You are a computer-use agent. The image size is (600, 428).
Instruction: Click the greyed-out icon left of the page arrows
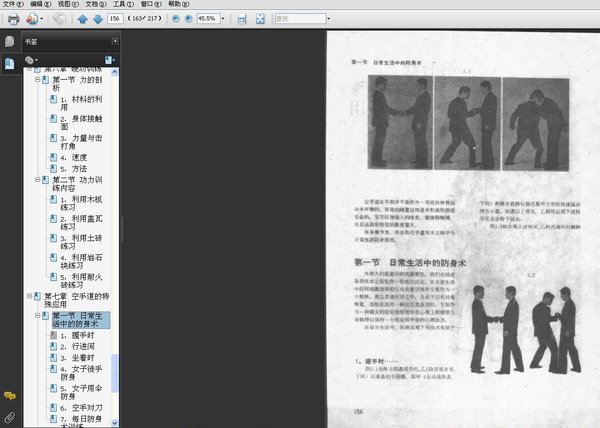pyautogui.click(x=59, y=19)
